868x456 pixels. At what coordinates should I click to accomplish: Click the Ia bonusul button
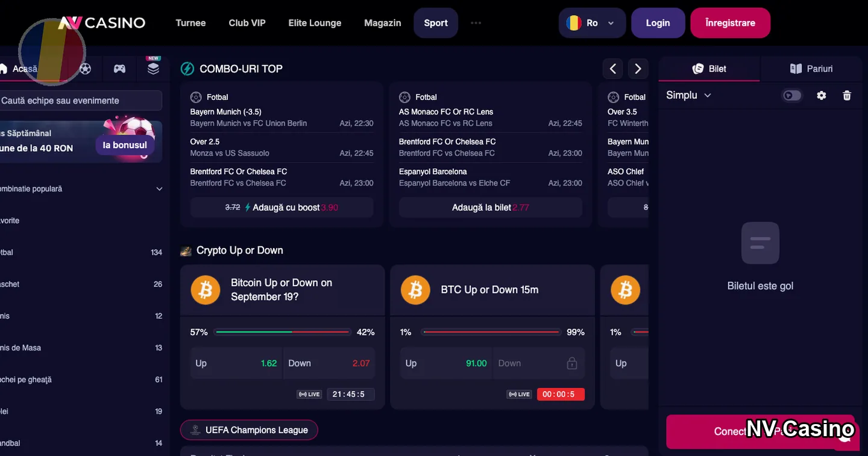click(125, 145)
